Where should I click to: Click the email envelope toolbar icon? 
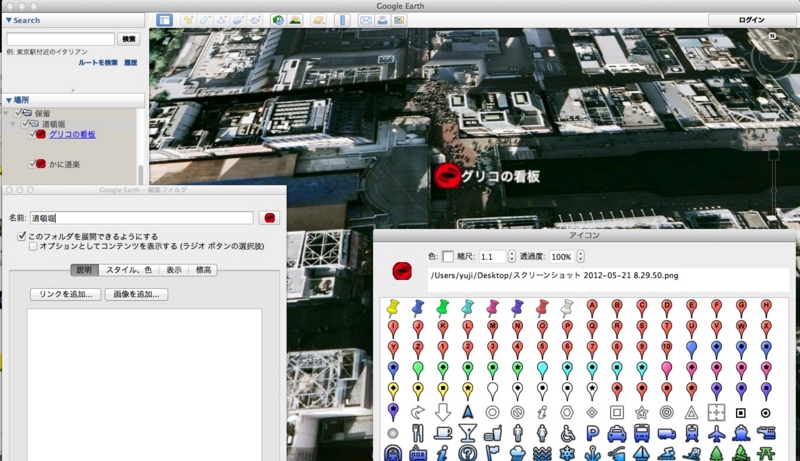[366, 20]
